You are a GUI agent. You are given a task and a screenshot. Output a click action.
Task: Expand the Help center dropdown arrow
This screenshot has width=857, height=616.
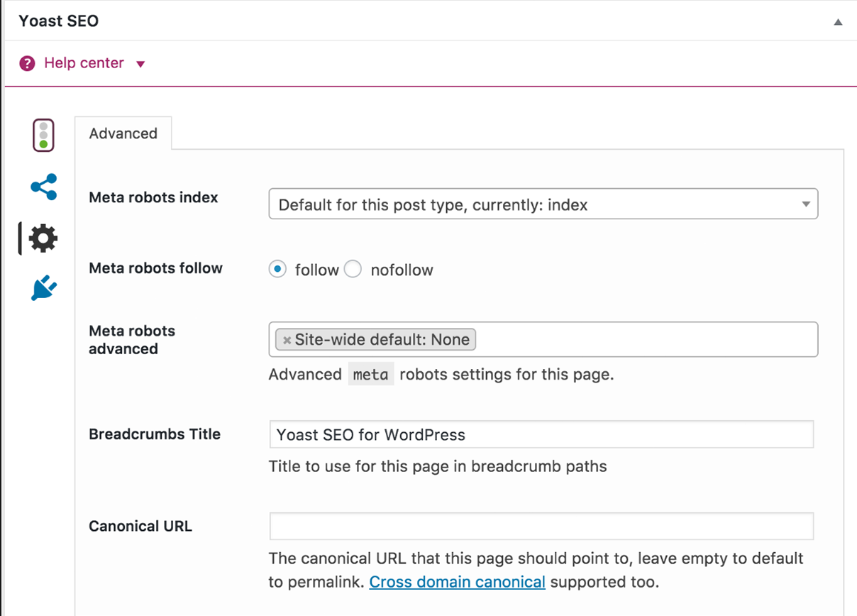coord(140,65)
